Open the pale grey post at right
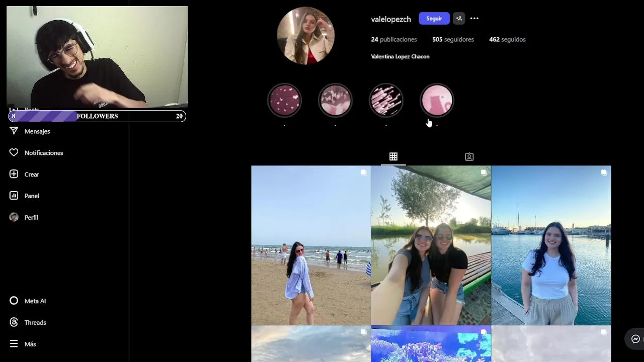Viewport: 644px width, 362px height. pos(551,344)
